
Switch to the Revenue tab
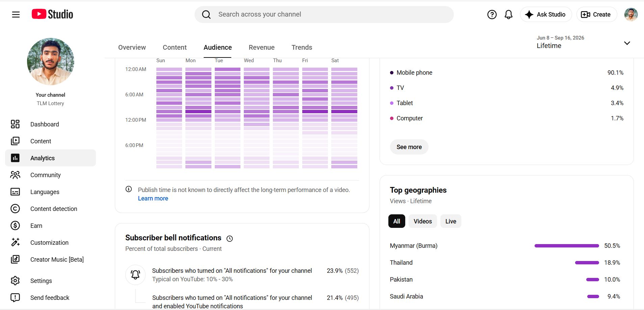click(262, 47)
